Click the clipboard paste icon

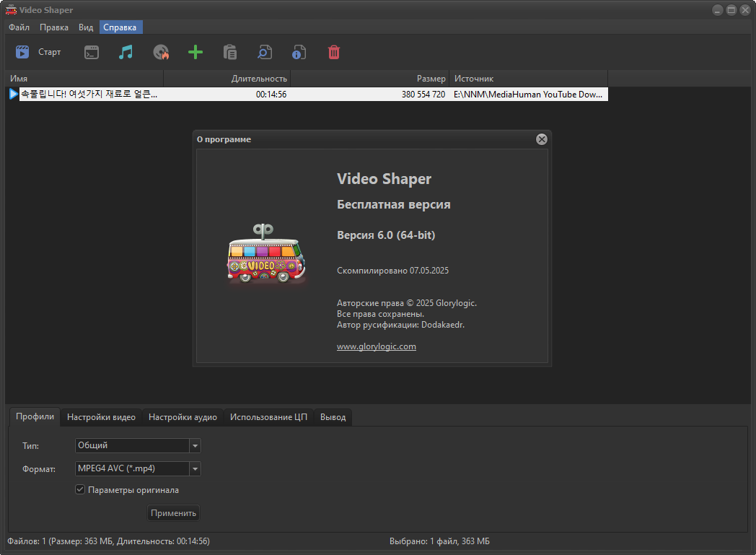point(230,52)
